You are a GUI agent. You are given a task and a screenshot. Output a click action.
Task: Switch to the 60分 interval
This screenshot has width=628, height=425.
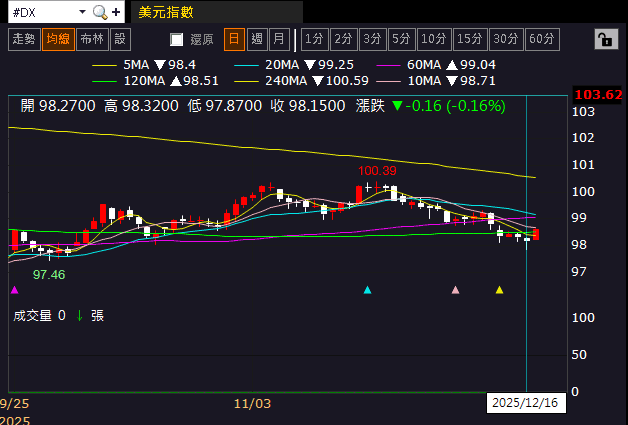[x=542, y=39]
